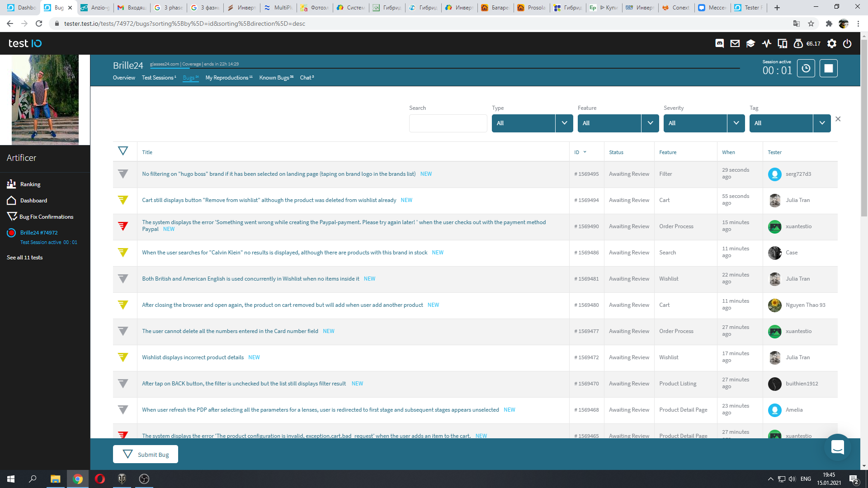The height and width of the screenshot is (488, 868).
Task: Click tester Nguyen Thao 93
Action: [x=805, y=305]
